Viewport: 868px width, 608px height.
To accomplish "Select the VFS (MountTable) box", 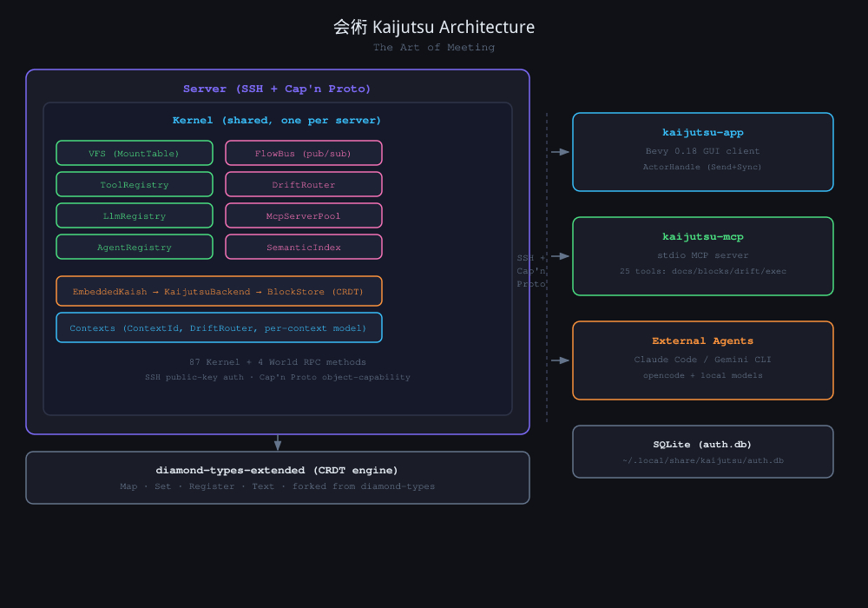I will (135, 154).
